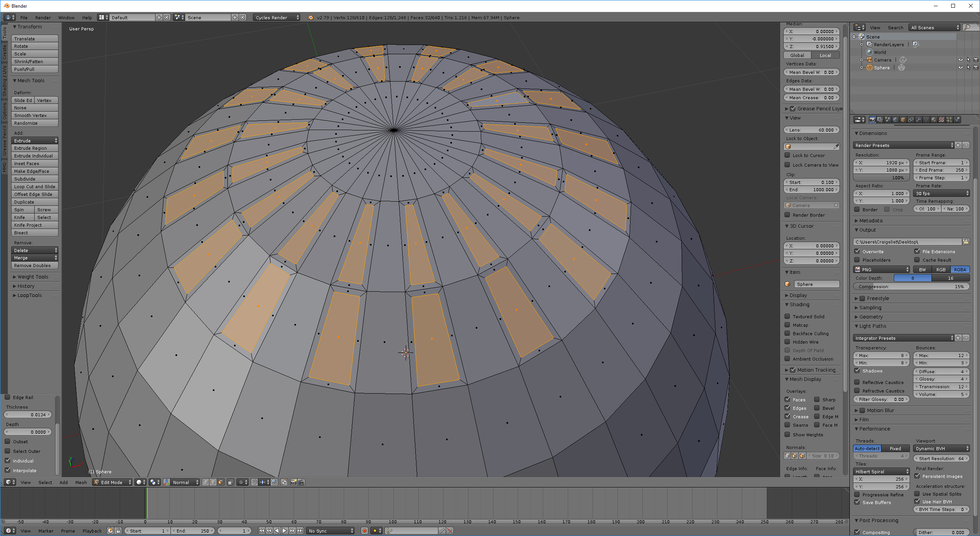Expand the Weight Tools panel
Viewport: 980px width, 536px height.
click(33, 277)
